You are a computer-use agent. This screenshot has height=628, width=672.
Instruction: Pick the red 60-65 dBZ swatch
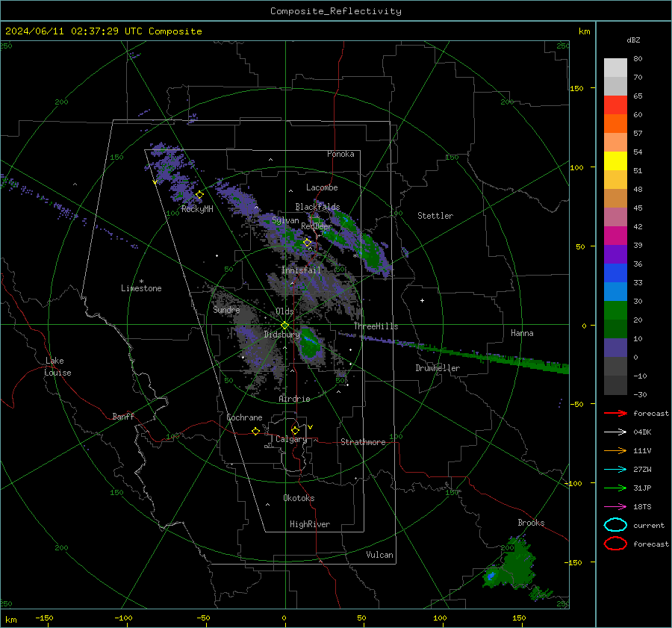click(x=615, y=105)
